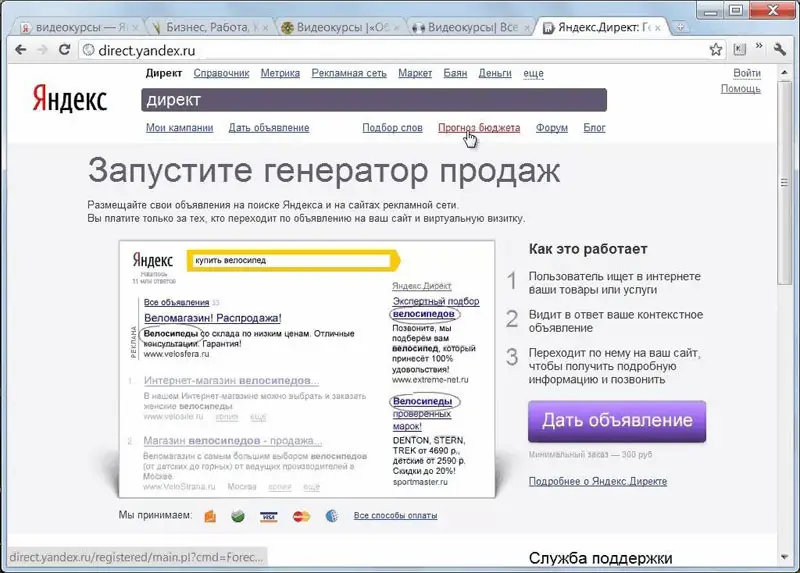800x573 pixels.
Task: Click the page scrollbar up arrow
Action: [x=784, y=73]
